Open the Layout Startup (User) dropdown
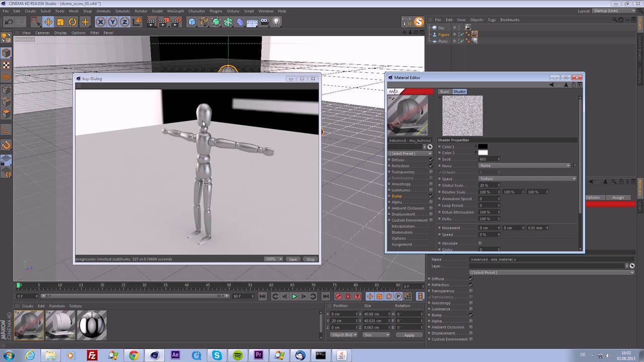This screenshot has width=644, height=362. 614,11
